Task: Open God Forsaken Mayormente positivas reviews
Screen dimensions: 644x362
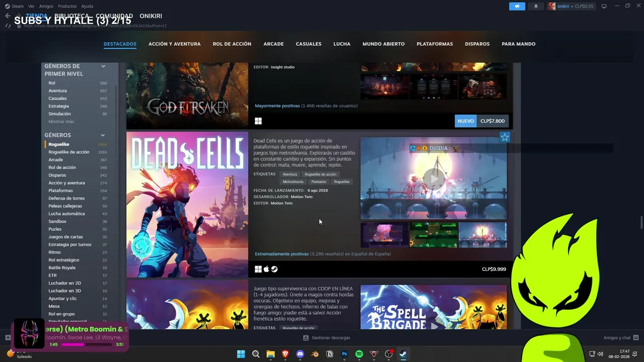Action: coord(277,106)
